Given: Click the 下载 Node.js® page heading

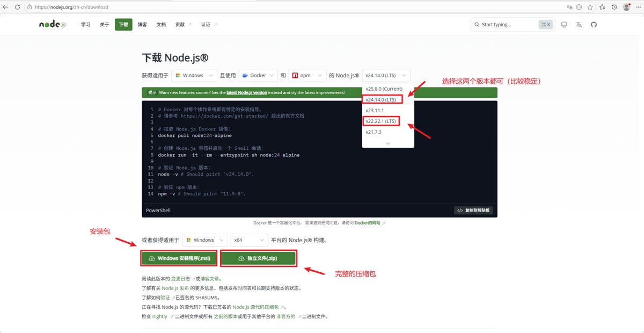Looking at the screenshot, I should point(175,57).
